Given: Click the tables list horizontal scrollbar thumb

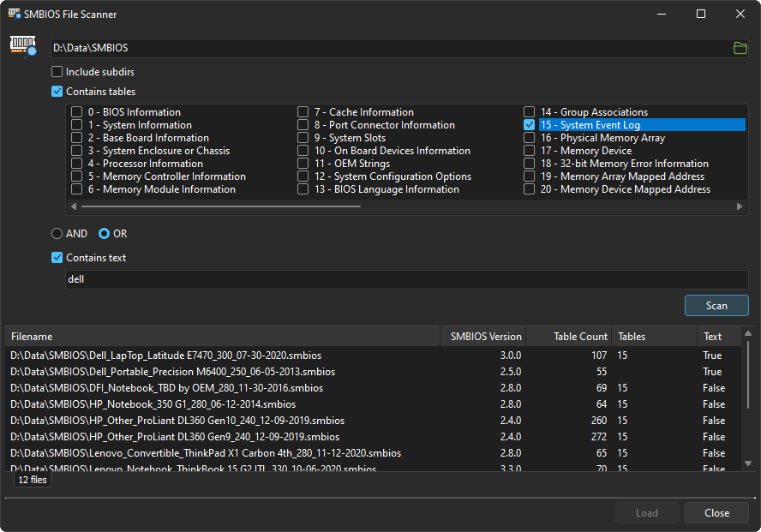Looking at the screenshot, I should click(221, 206).
